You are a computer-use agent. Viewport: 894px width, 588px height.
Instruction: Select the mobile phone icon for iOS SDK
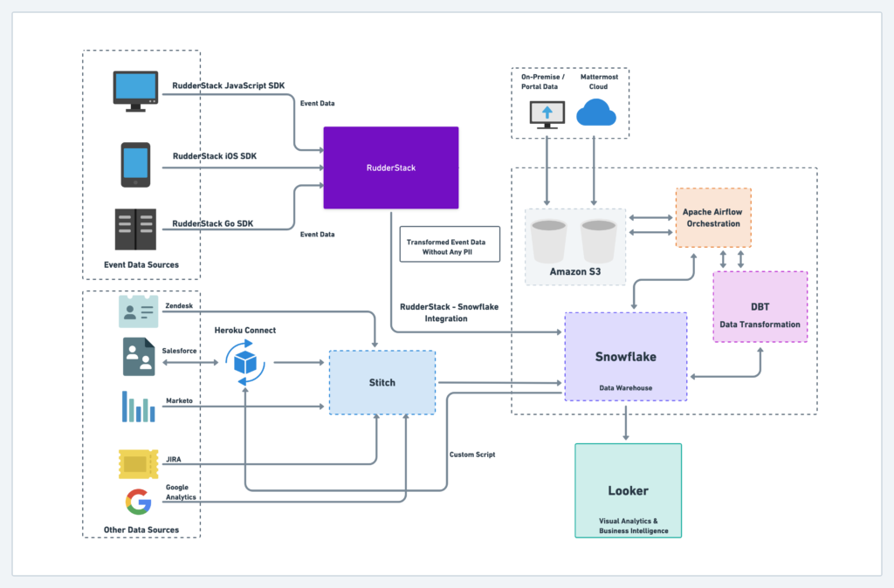click(137, 164)
